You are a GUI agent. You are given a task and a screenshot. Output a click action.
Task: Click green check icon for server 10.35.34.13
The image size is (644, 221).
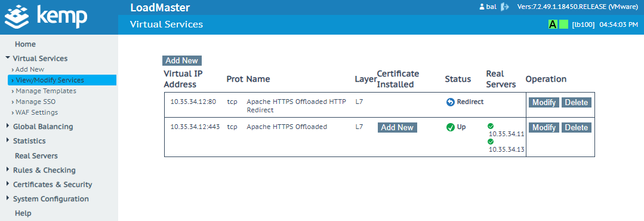click(x=491, y=142)
